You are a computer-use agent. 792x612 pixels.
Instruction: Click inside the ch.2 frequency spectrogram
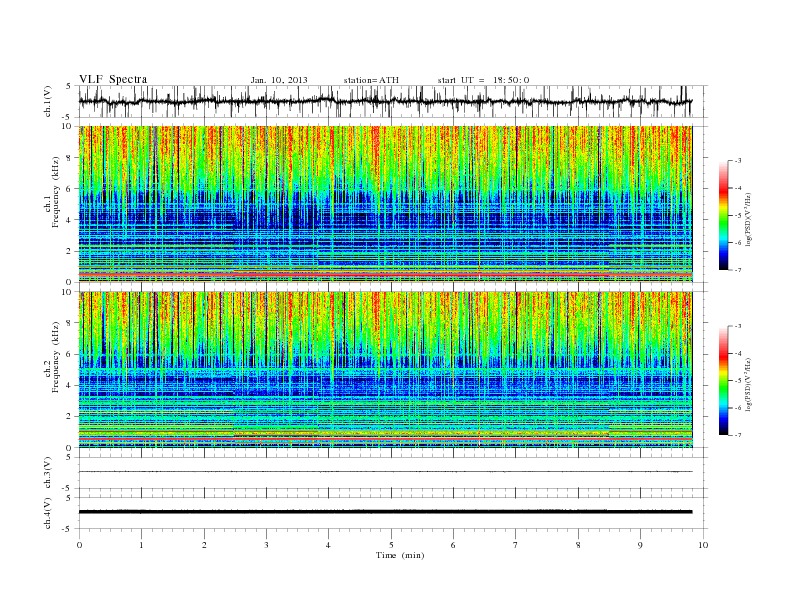click(385, 369)
